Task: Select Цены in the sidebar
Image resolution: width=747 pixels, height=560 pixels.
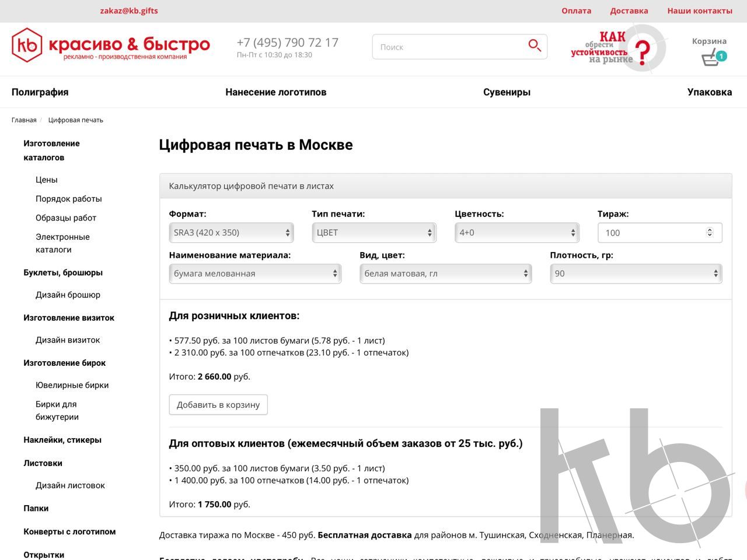Action: [x=47, y=180]
